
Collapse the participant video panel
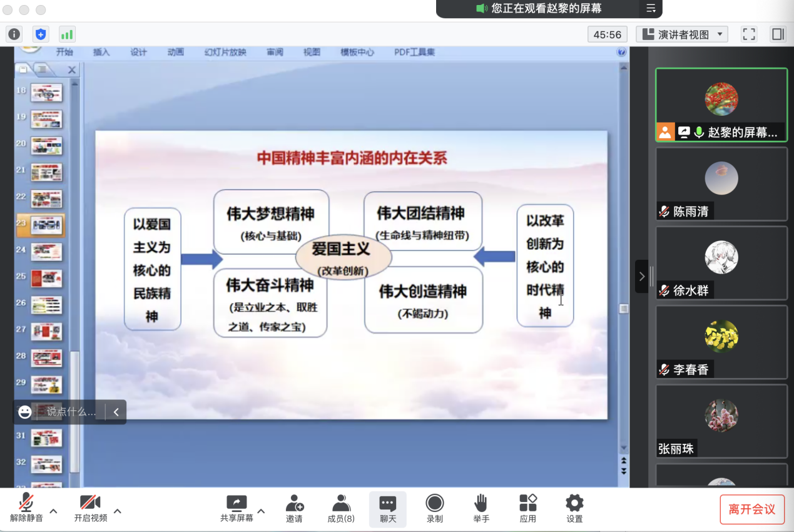pyautogui.click(x=641, y=277)
